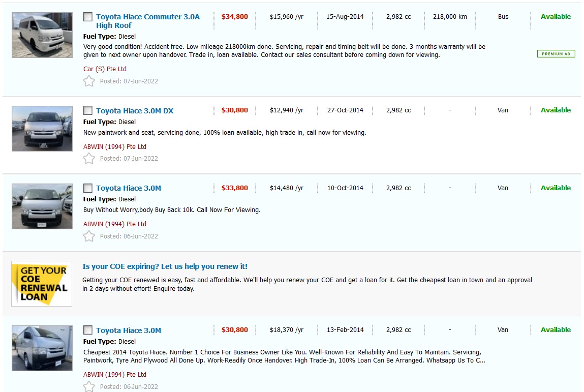Click star icon for $30,800 Hiace 3.0M listing

[89, 386]
